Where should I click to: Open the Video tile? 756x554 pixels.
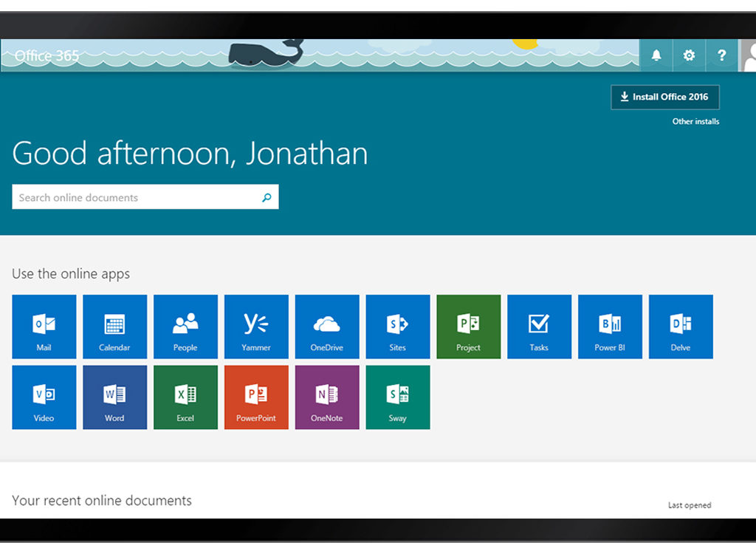click(44, 397)
